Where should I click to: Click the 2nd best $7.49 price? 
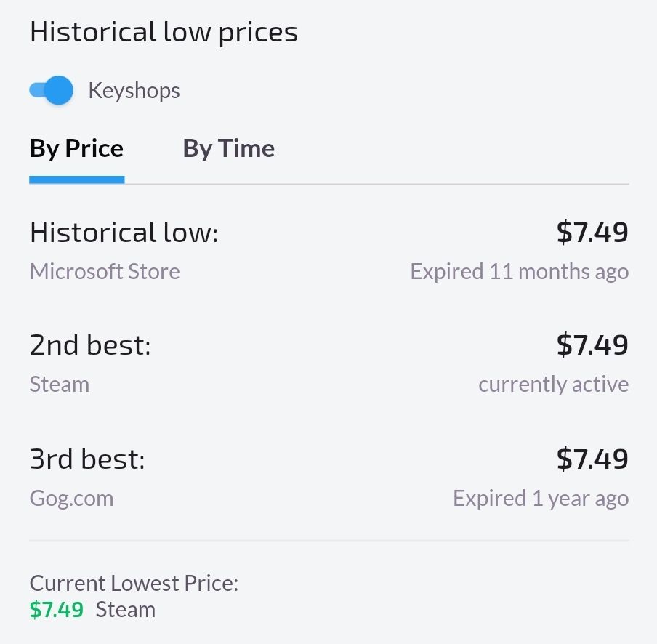[x=592, y=345]
